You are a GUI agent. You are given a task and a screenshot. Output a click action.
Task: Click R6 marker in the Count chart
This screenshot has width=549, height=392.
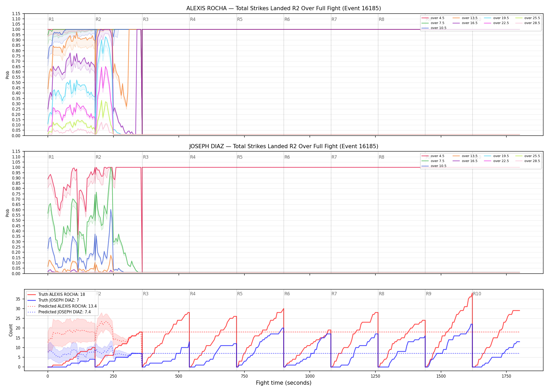[x=287, y=294]
